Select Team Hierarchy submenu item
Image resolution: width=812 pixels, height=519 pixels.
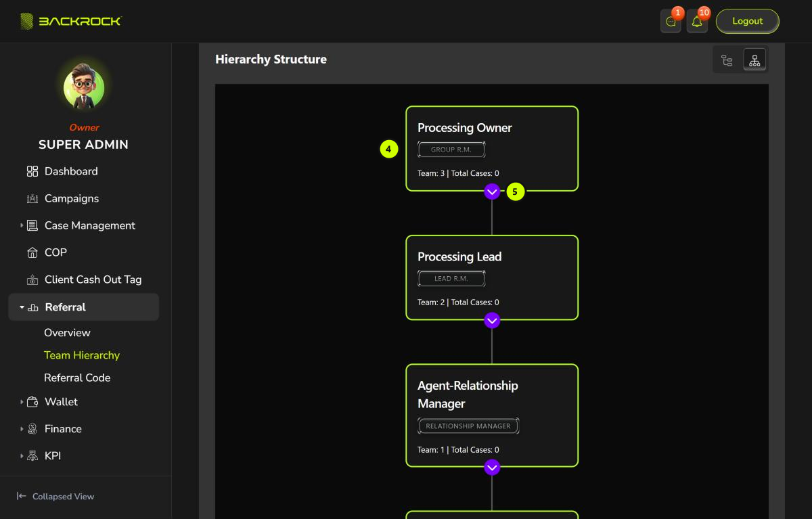coord(82,355)
